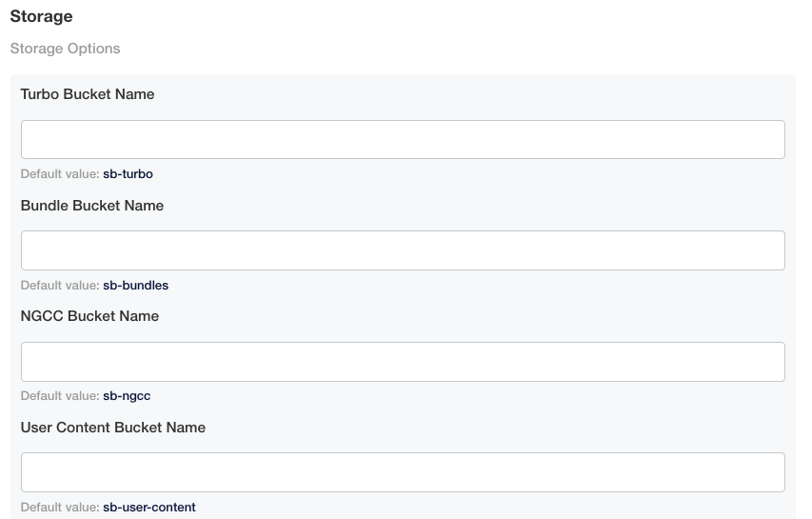This screenshot has width=812, height=519.
Task: Click the sb-user-content default value text
Action: coord(149,508)
